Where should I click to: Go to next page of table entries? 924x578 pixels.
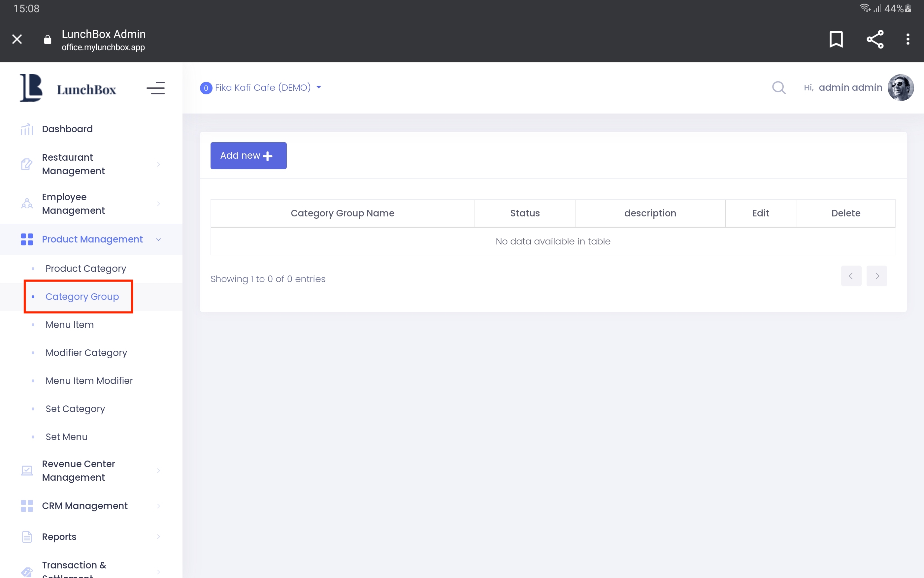coord(876,276)
